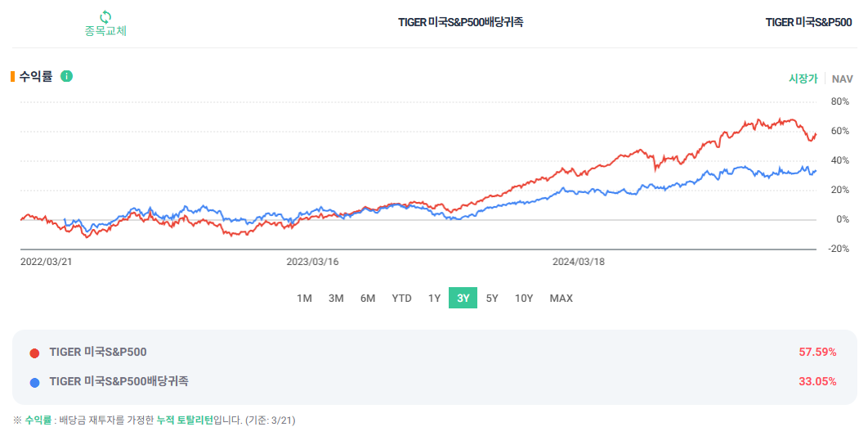Click the 60% y-axis label
The height and width of the screenshot is (436, 868).
[x=839, y=132]
